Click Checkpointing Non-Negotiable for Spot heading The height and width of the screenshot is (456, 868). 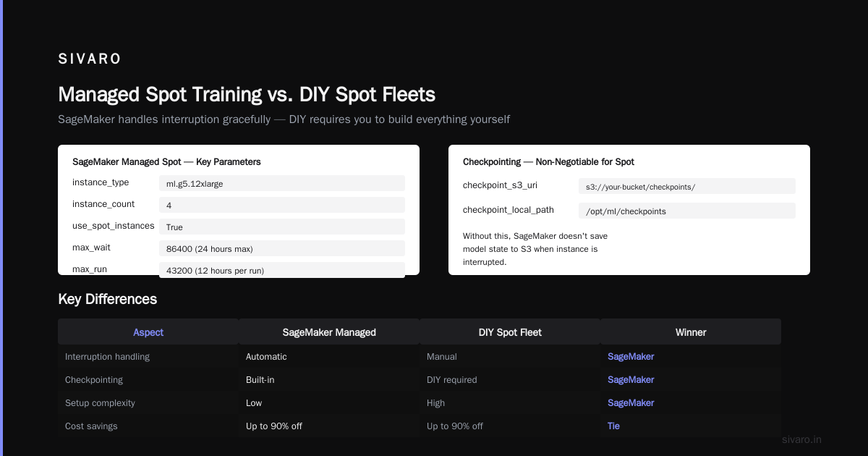(548, 161)
